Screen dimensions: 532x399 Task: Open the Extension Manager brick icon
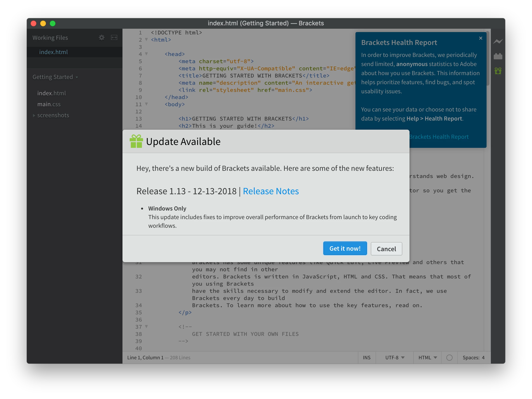(498, 56)
